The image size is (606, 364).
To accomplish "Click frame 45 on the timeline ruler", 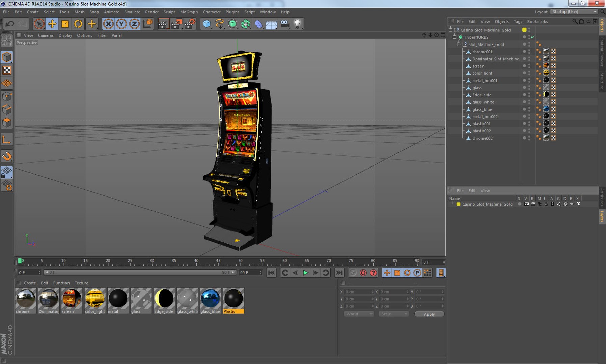I will click(x=218, y=261).
